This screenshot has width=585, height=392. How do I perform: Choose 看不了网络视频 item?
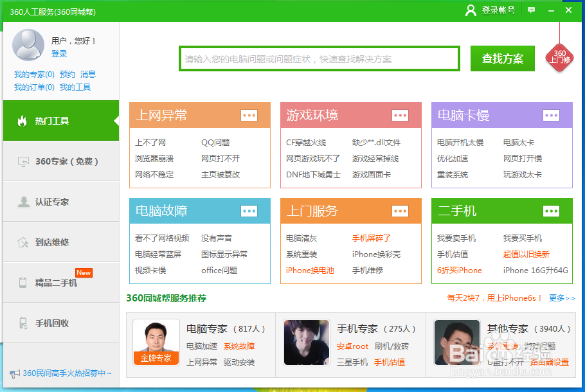(x=162, y=238)
